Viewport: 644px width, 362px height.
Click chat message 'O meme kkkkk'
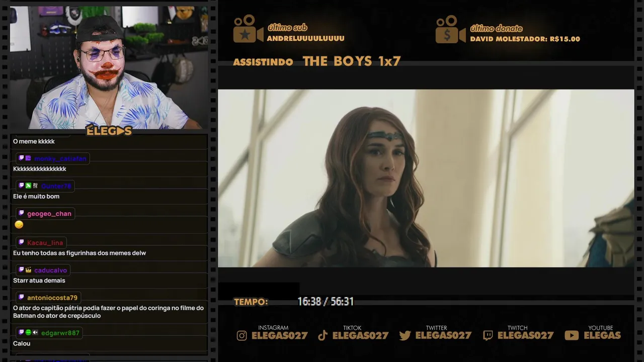34,141
